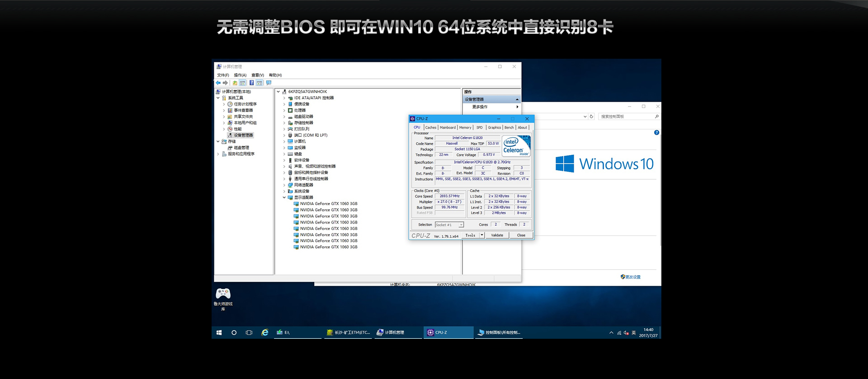Switch to the Mainboard tab in CPU-Z

pyautogui.click(x=448, y=127)
